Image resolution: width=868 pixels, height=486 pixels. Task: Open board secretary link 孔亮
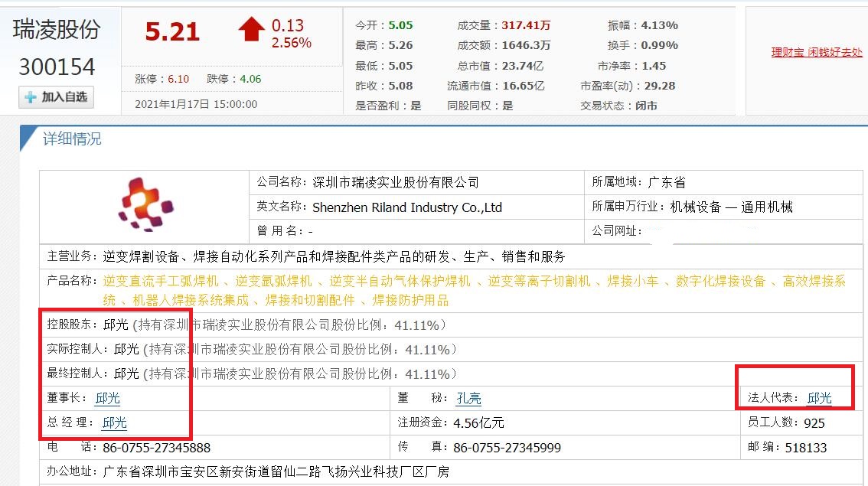(468, 397)
